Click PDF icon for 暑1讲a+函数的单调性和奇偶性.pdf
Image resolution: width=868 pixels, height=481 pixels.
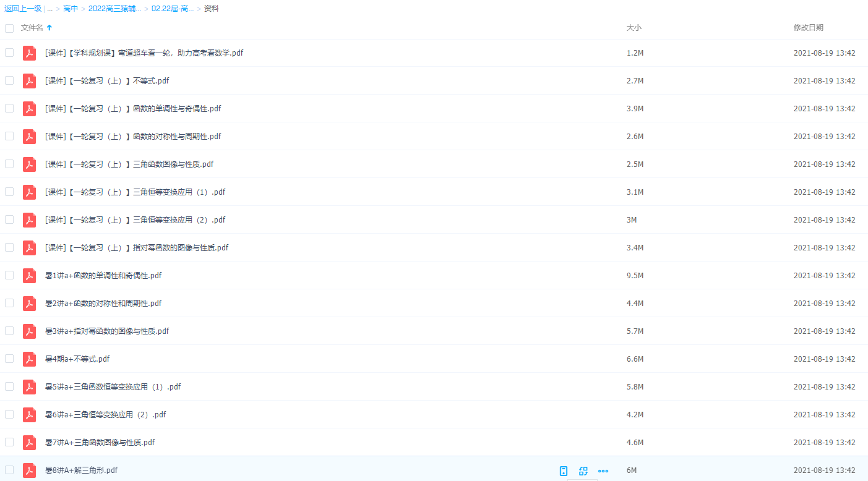pos(29,276)
